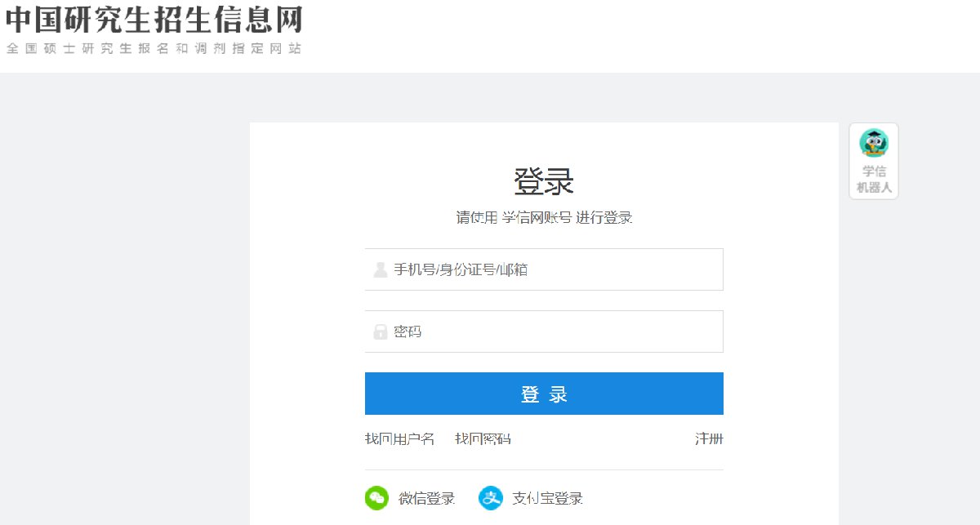The height and width of the screenshot is (525, 980).
Task: Click the 学信网账号 link in the subtitle
Action: (x=537, y=217)
